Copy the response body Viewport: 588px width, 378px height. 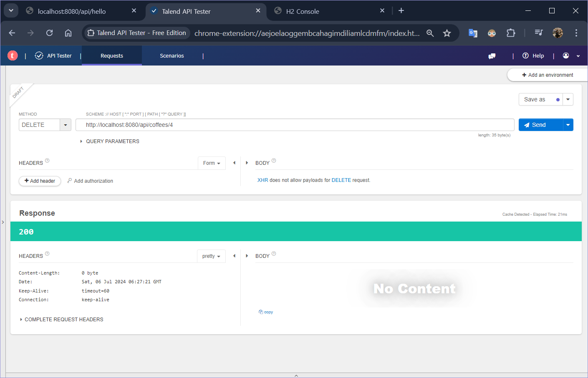click(x=266, y=312)
